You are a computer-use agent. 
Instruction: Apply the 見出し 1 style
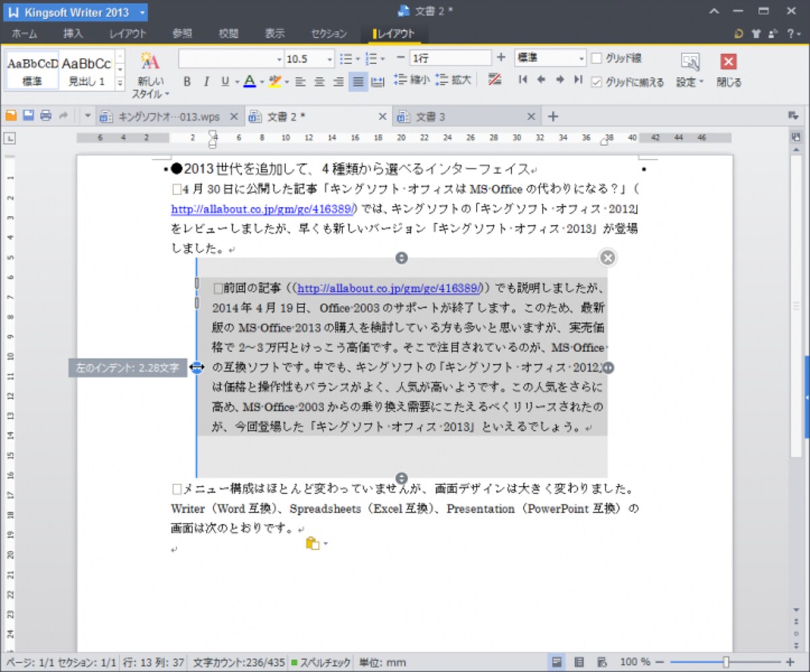coord(86,71)
